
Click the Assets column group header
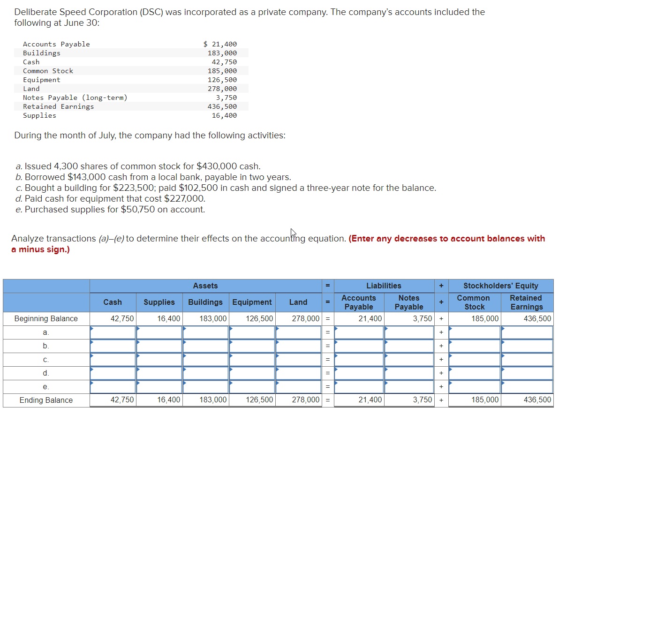click(x=205, y=286)
